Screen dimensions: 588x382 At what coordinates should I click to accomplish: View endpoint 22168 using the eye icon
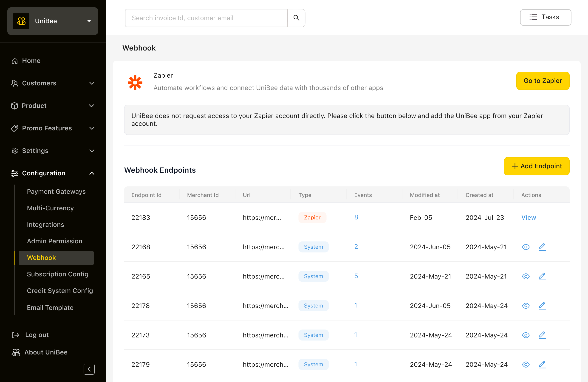click(x=526, y=247)
